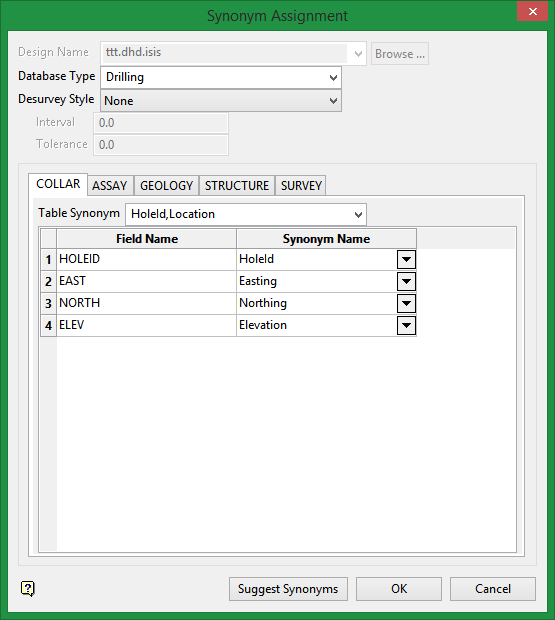Select the HOLEID field name cell
The image size is (555, 620).
[146, 259]
